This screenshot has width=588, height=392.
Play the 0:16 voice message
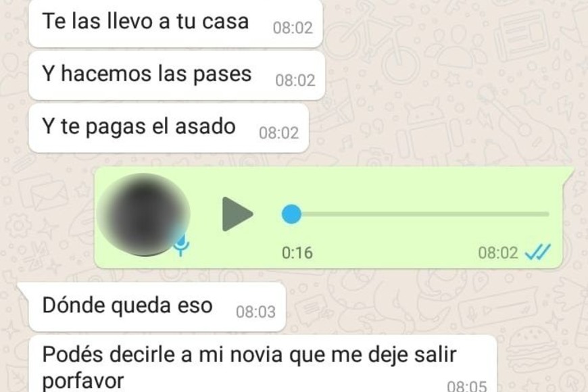(x=238, y=214)
